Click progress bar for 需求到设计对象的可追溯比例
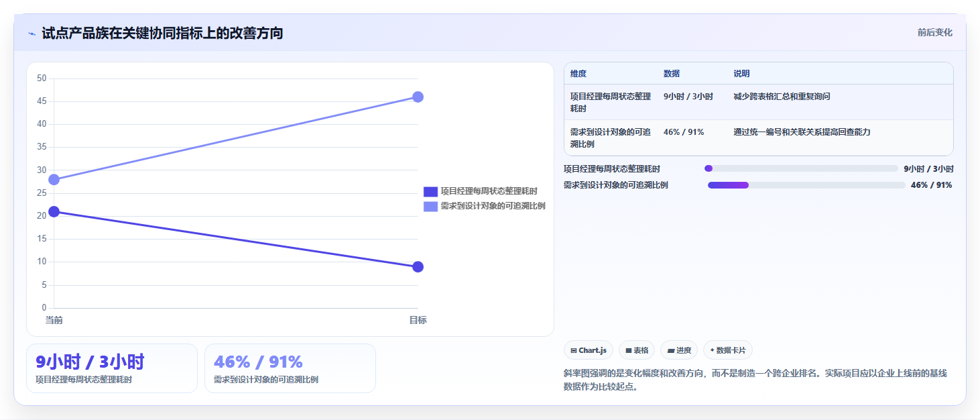Screen dimensions: 980x420 pos(806,185)
